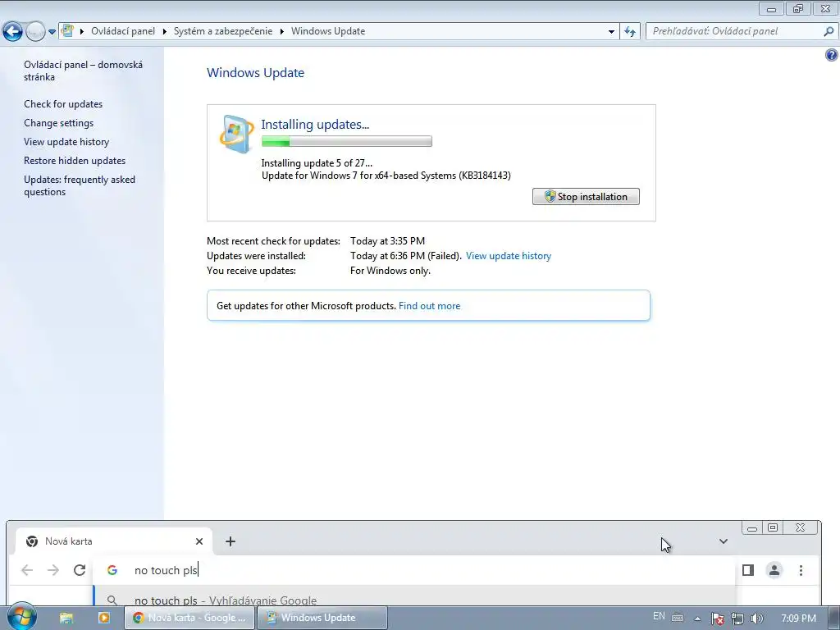Close the 'Nová karta' Chrome tab
Screen dimensions: 840x630
point(199,541)
